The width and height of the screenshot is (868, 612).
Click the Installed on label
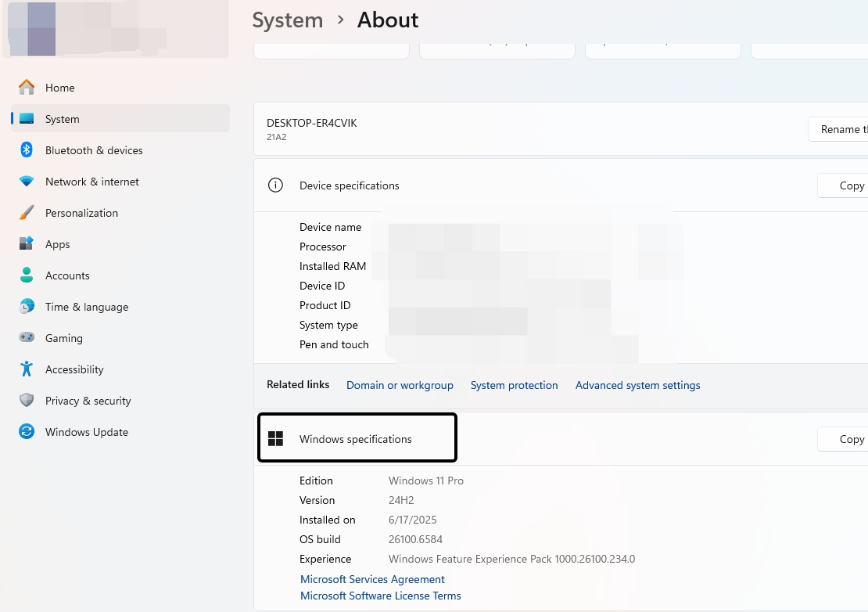tap(327, 520)
